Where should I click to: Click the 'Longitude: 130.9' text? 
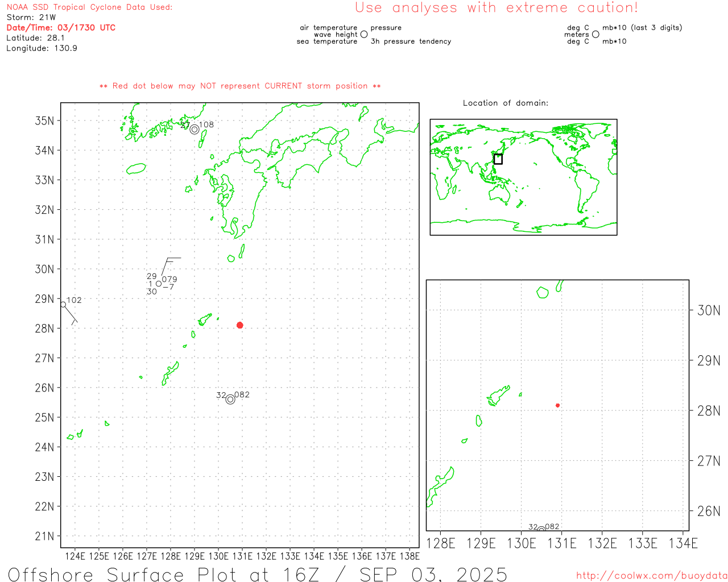tap(42, 48)
